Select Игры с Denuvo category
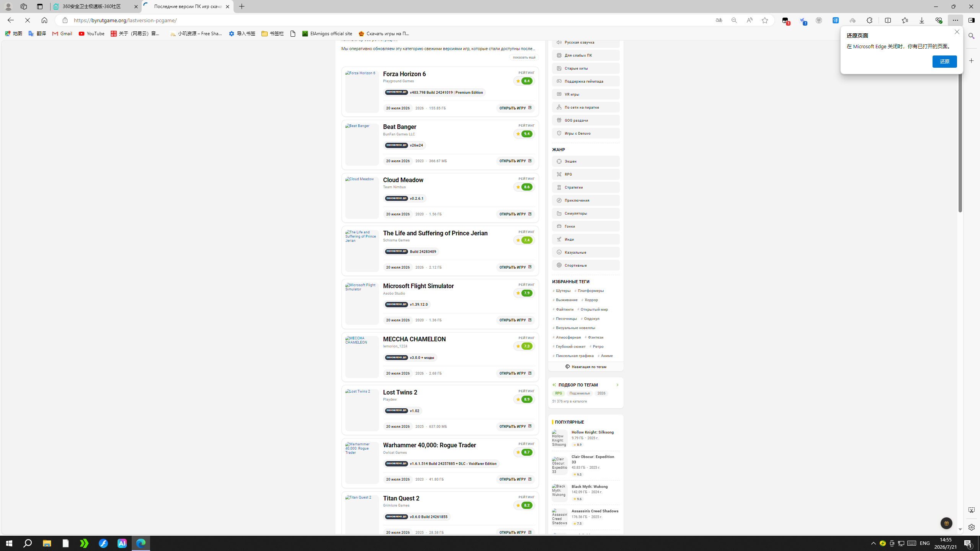This screenshot has width=980, height=551. tap(585, 133)
